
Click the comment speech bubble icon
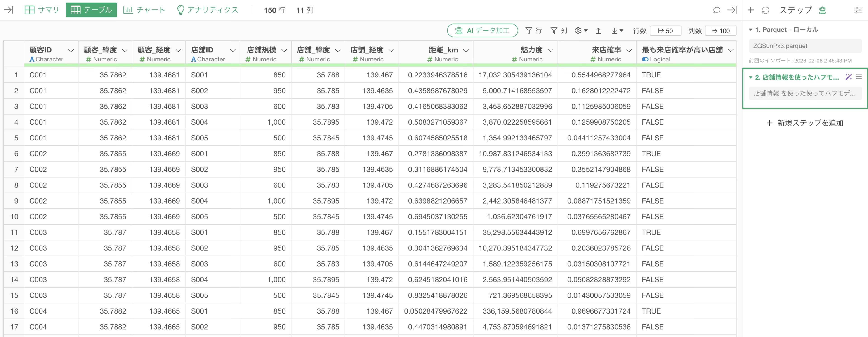[716, 10]
